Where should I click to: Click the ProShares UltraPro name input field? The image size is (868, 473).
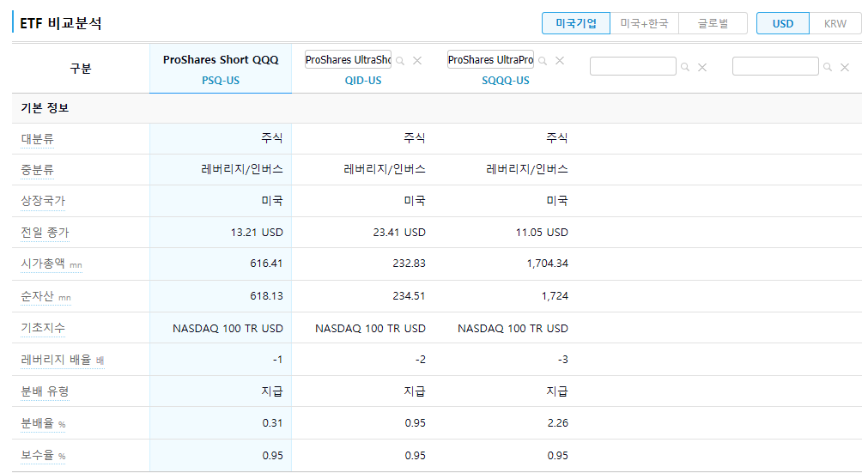tap(490, 60)
